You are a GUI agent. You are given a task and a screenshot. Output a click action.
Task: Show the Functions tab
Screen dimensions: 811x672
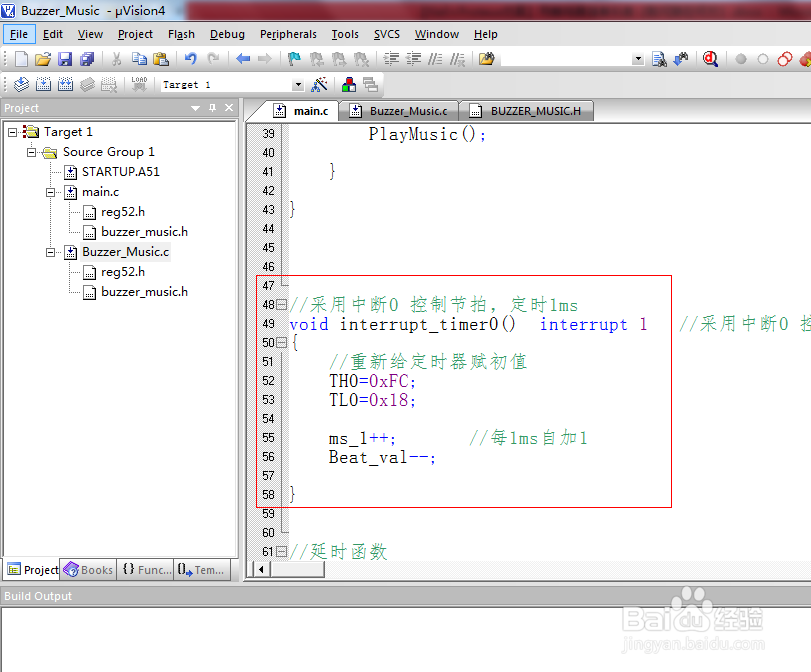pyautogui.click(x=145, y=570)
